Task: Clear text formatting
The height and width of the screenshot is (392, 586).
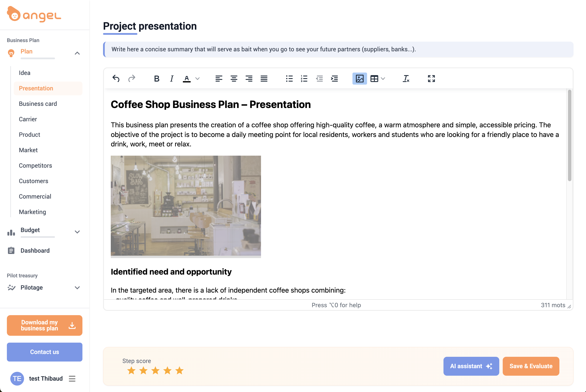Action: tap(406, 79)
